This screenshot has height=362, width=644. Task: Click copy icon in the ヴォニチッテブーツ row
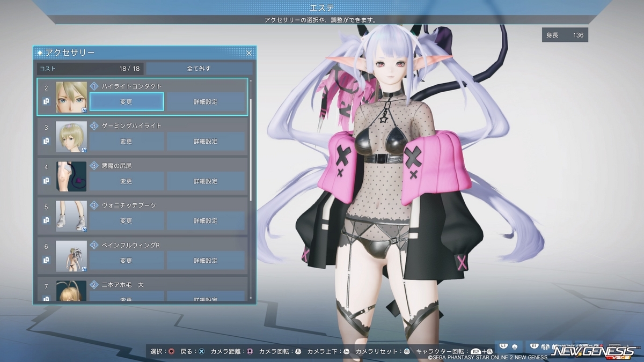click(46, 220)
